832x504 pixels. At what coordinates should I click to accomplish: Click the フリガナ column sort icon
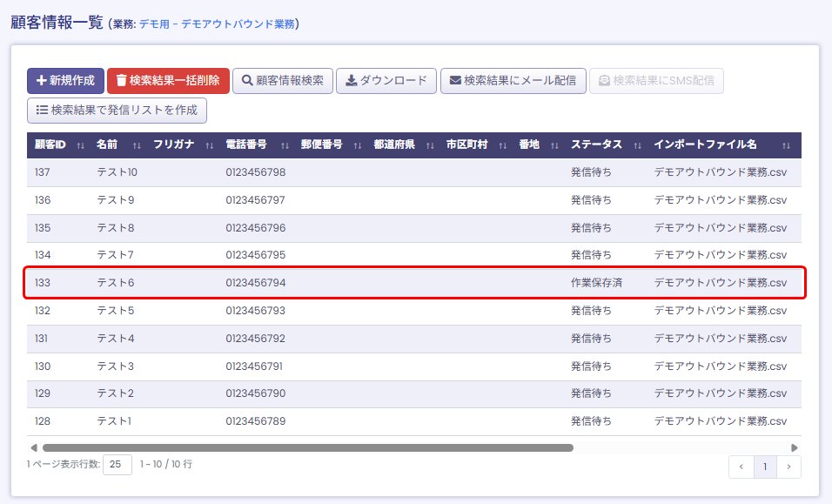209,145
